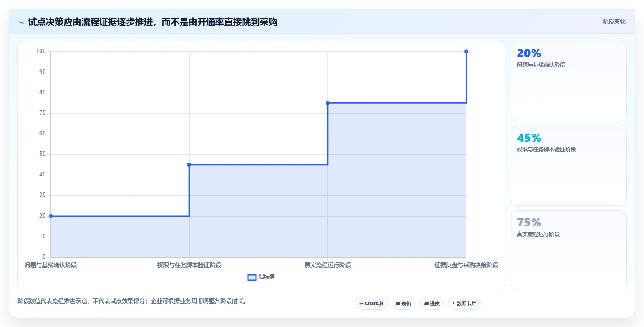Click the lightning icon beside the title
This screenshot has height=327, width=644.
(21, 22)
